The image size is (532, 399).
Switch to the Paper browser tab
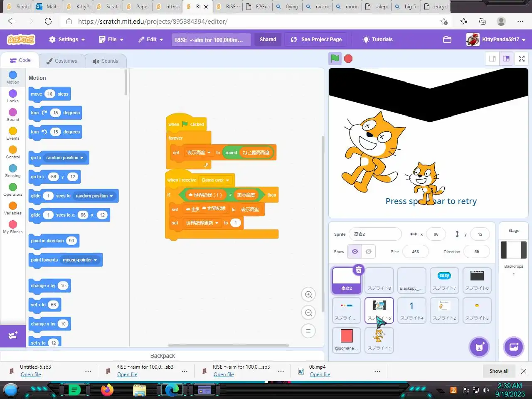pyautogui.click(x=138, y=7)
